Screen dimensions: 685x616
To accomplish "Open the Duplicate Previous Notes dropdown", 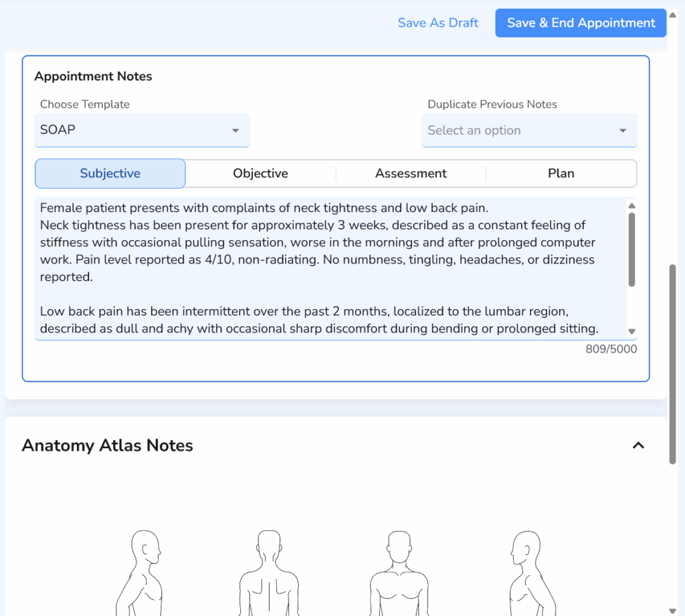I will tap(528, 130).
